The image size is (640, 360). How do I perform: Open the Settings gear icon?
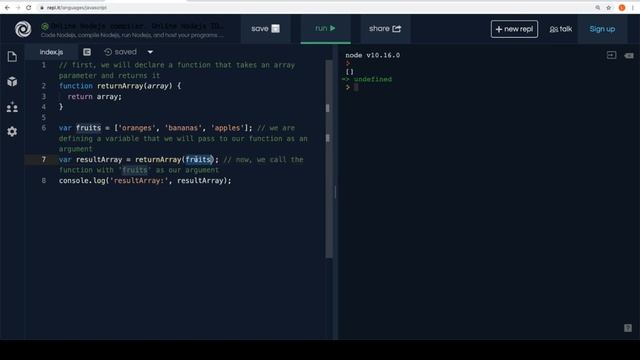click(x=12, y=131)
